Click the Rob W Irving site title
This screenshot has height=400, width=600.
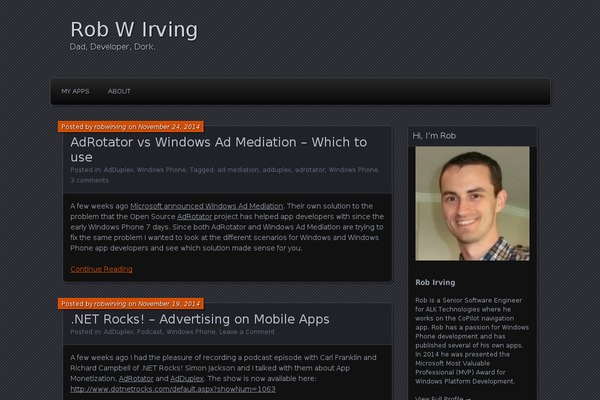tap(134, 29)
